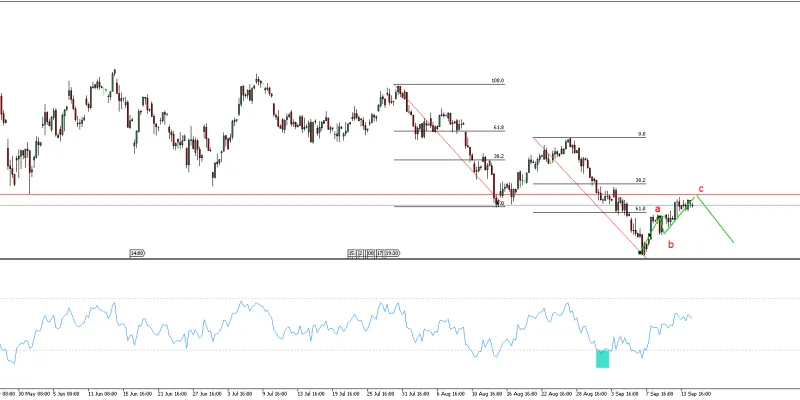Screen dimensions: 800x400
Task: Select the green projected downward line after "c"
Action: (x=715, y=219)
